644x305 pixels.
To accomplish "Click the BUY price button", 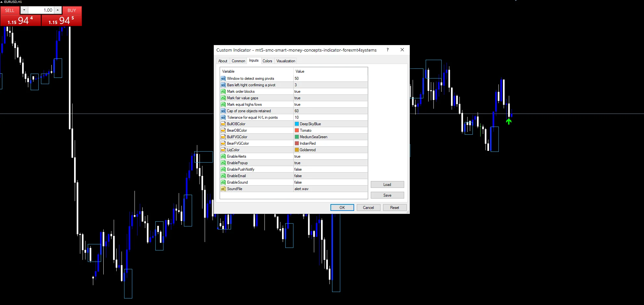I will 62,20.
